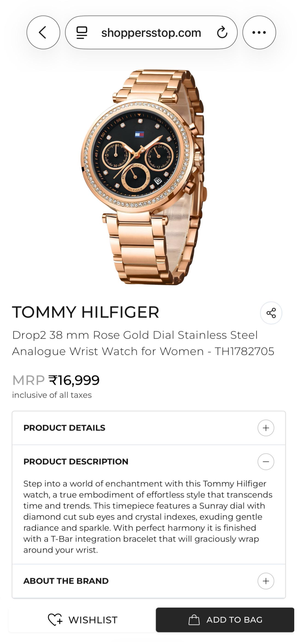The height and width of the screenshot is (644, 297).
Task: Tap the PRODUCT DETAILS section heading
Action: 64,428
